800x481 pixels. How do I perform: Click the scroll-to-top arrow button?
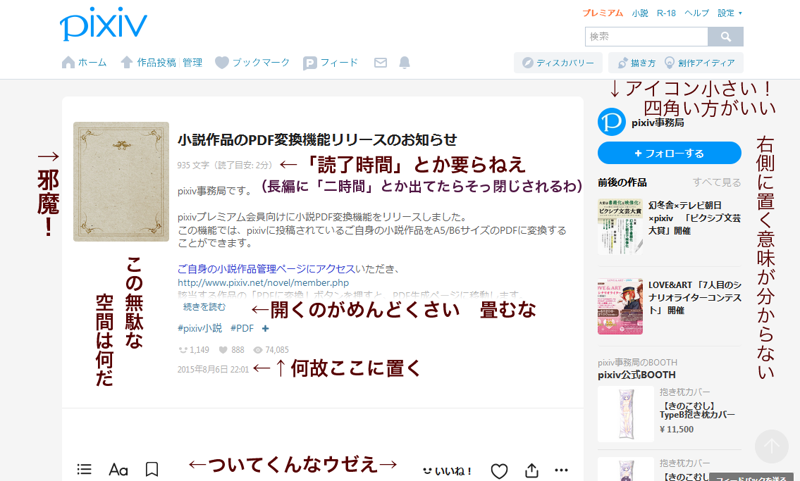click(771, 446)
